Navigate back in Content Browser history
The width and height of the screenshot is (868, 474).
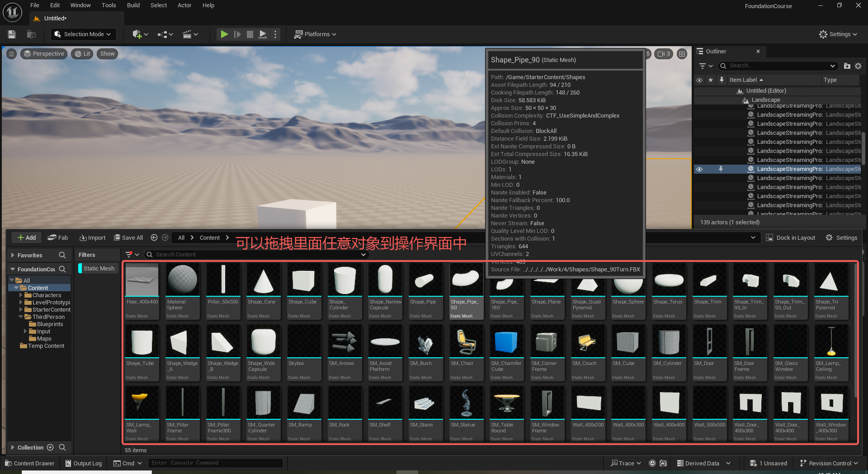click(x=154, y=237)
